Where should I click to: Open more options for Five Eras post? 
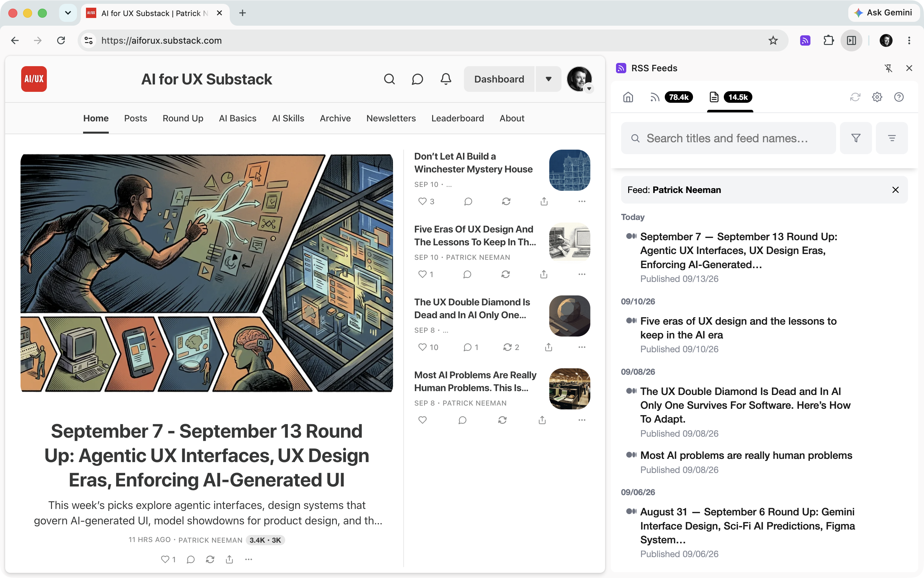point(582,274)
